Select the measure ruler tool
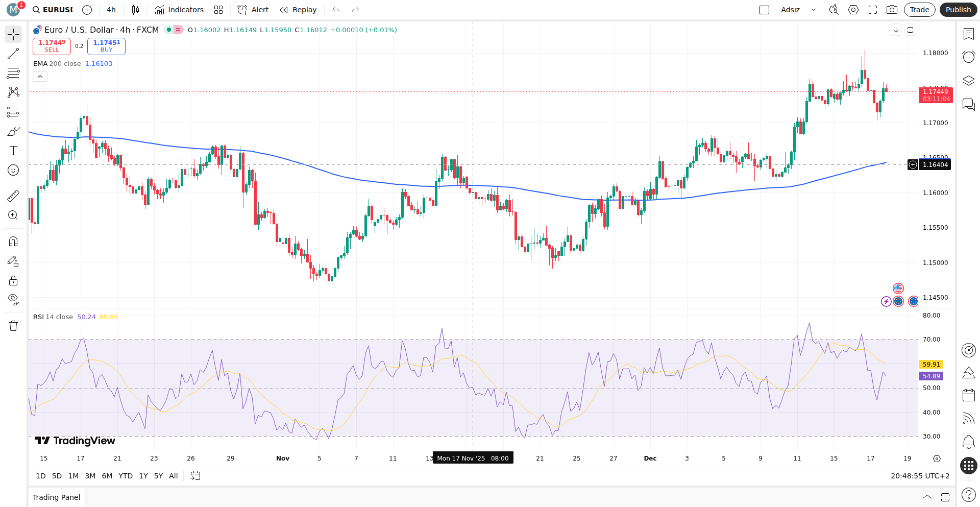The image size is (980, 507). pyautogui.click(x=13, y=196)
